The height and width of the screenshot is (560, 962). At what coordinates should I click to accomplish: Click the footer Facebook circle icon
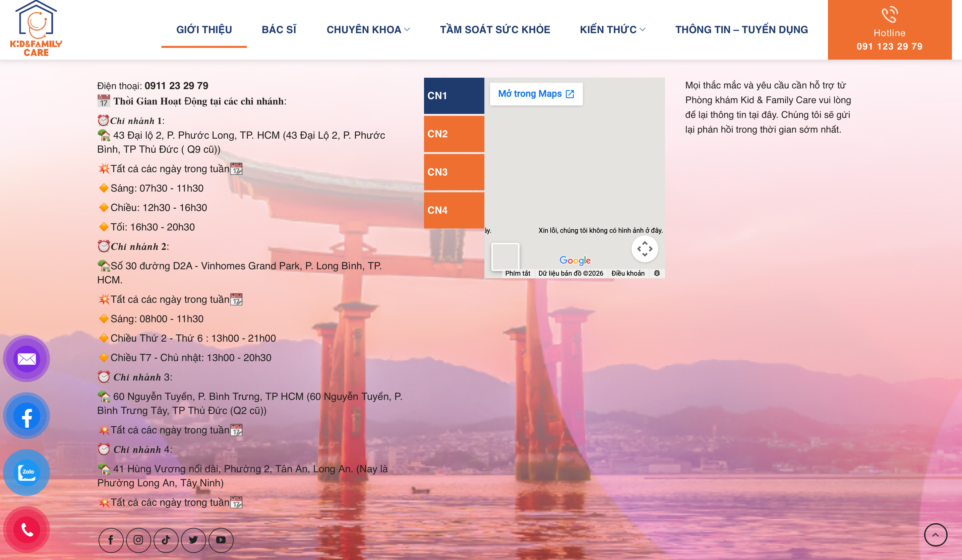coord(111,540)
